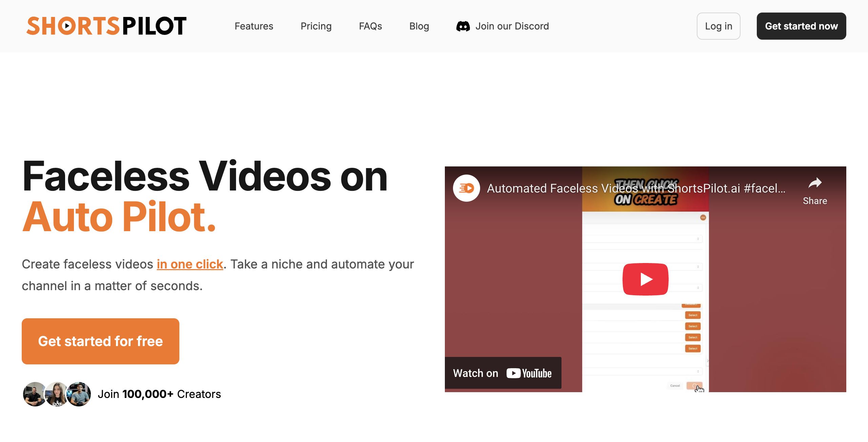Click the Log in button
868x442 pixels.
(718, 26)
